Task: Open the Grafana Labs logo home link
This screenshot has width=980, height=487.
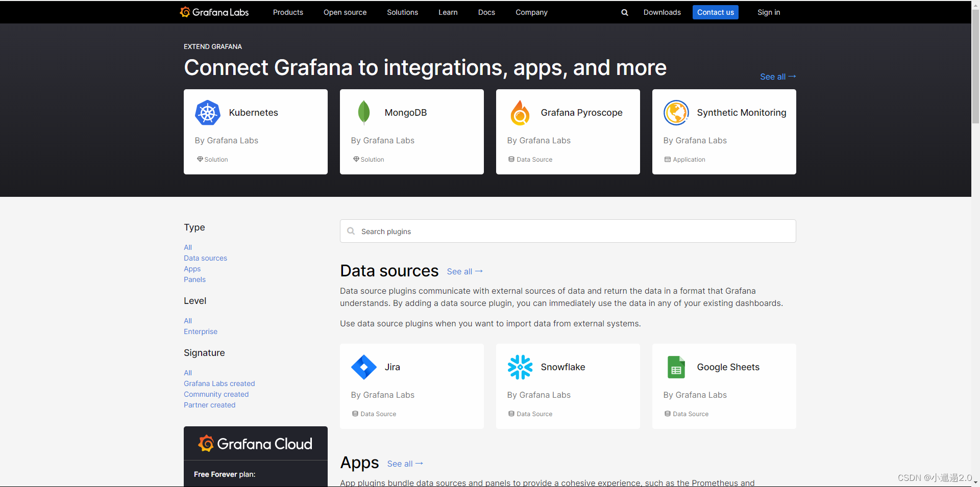Action: (214, 12)
